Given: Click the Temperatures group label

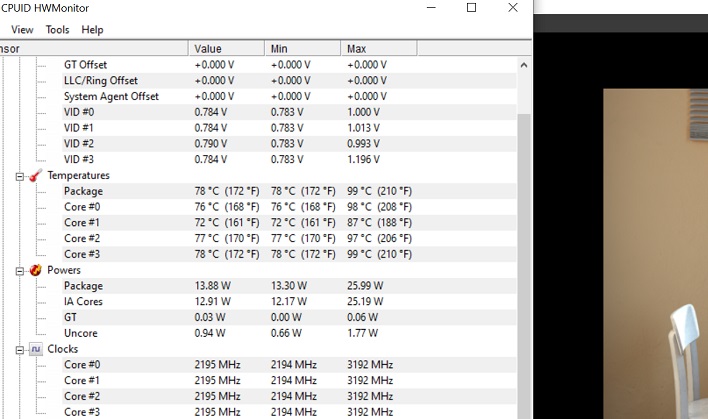Looking at the screenshot, I should tap(79, 176).
